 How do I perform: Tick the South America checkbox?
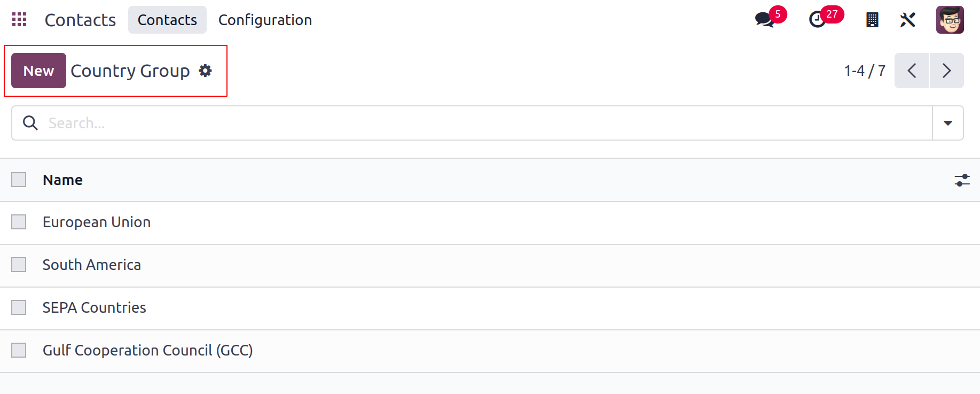tap(19, 265)
